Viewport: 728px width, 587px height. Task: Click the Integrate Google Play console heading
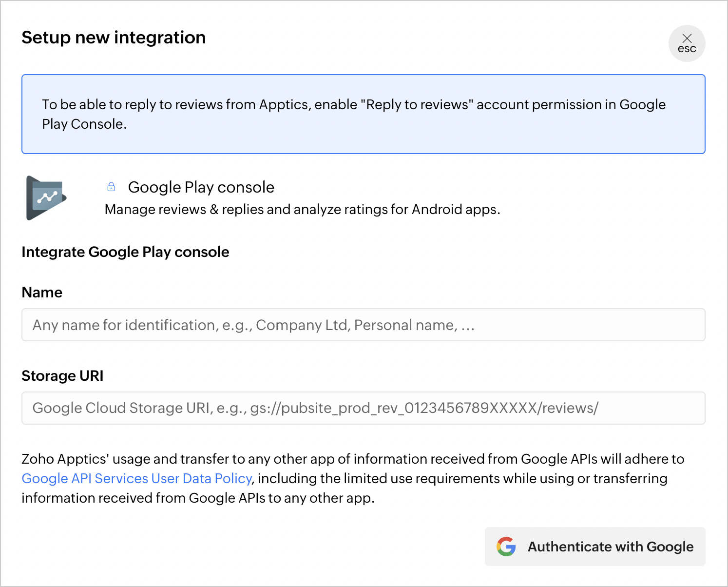click(x=125, y=252)
